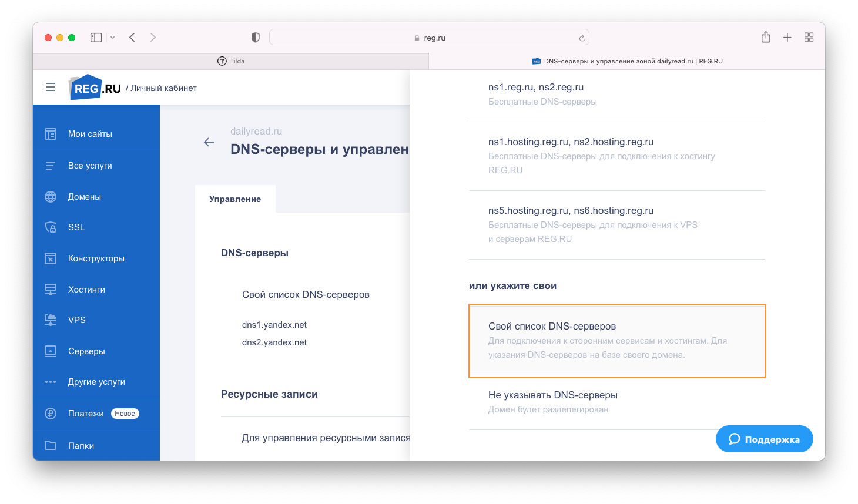Click the SSL shield lock icon
This screenshot has width=858, height=504.
pos(51,227)
